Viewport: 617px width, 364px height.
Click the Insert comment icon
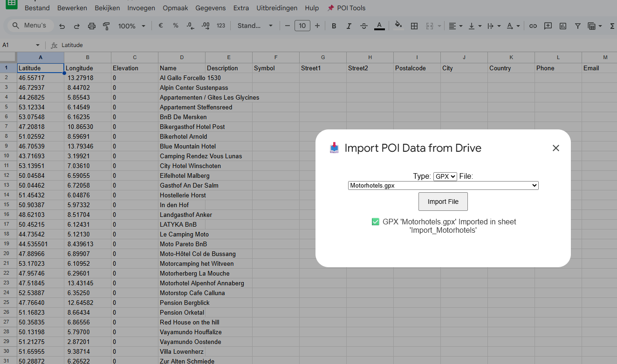[x=548, y=26]
